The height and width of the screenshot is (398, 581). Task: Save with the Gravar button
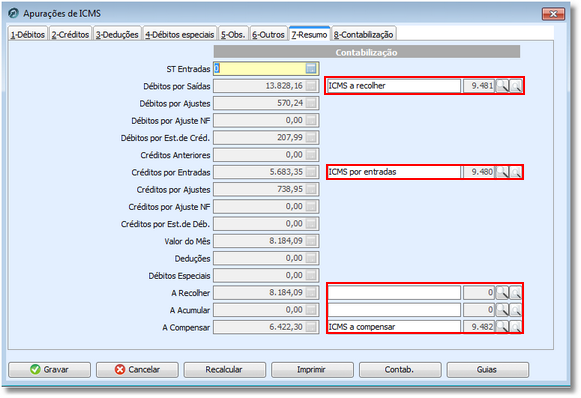49,369
